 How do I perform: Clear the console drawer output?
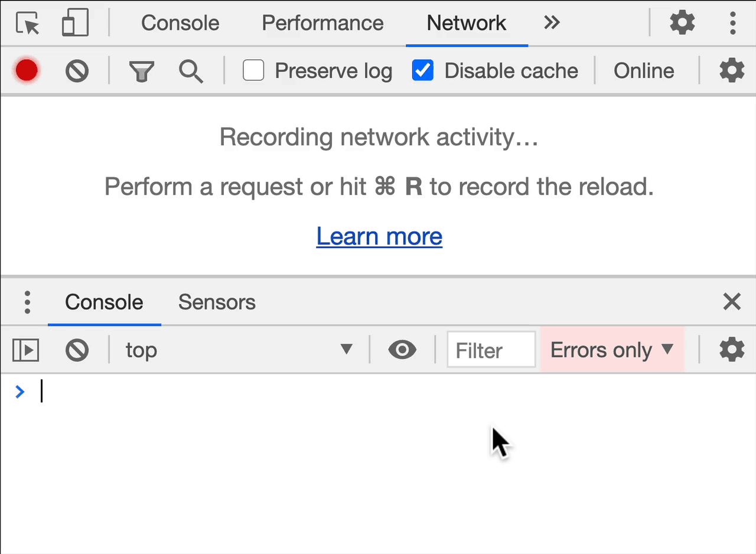click(77, 350)
